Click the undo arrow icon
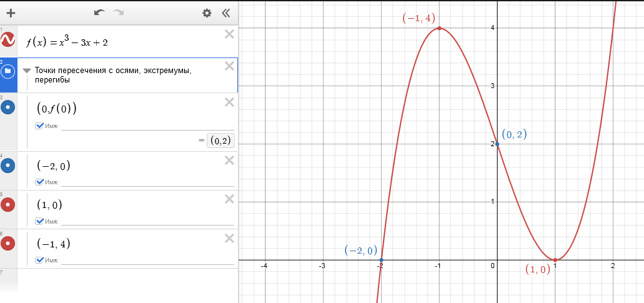The width and height of the screenshot is (644, 303). [99, 12]
